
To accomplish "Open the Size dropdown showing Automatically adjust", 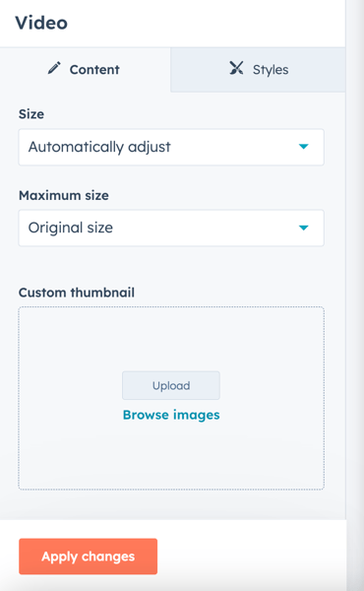I will (171, 147).
